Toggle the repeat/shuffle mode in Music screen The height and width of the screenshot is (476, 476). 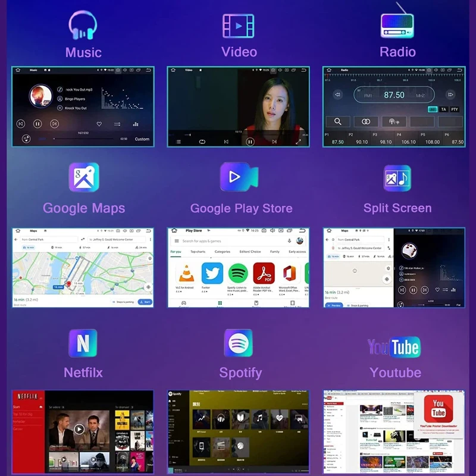(117, 124)
